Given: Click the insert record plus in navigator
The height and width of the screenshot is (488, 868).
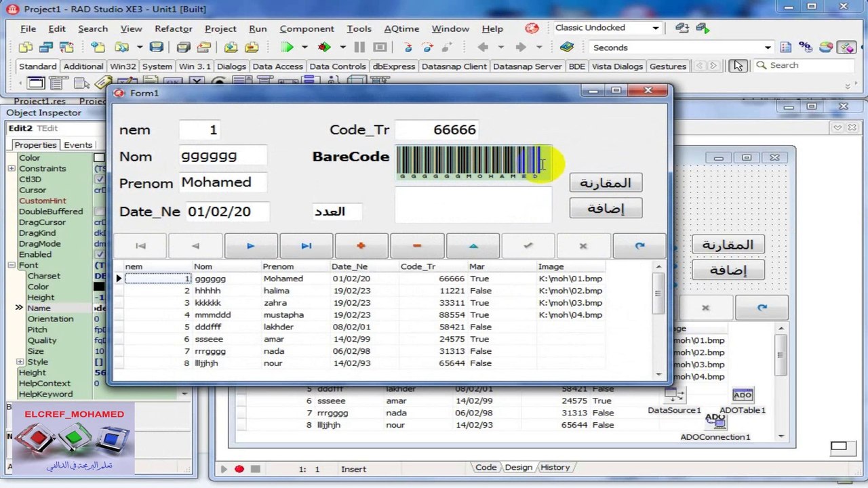Looking at the screenshot, I should (361, 246).
